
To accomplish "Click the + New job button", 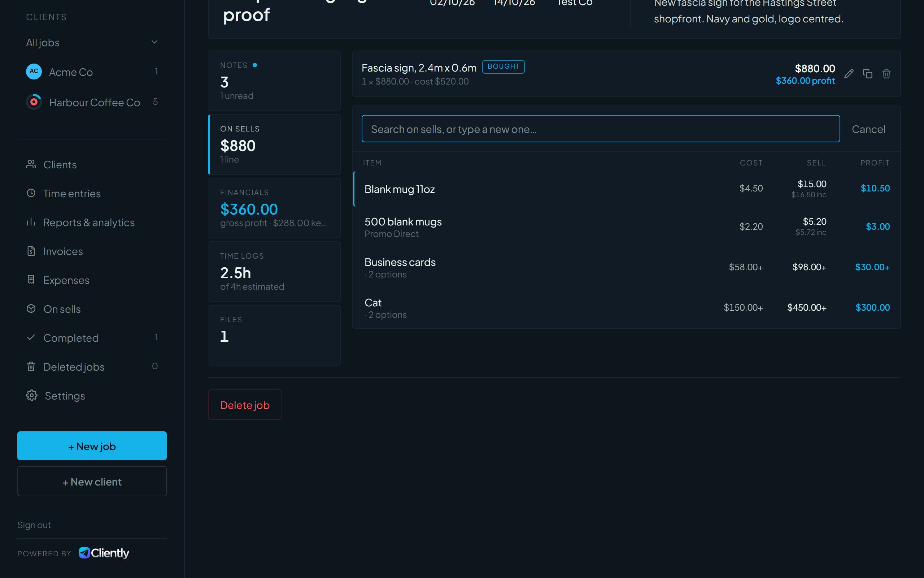I will click(x=92, y=446).
